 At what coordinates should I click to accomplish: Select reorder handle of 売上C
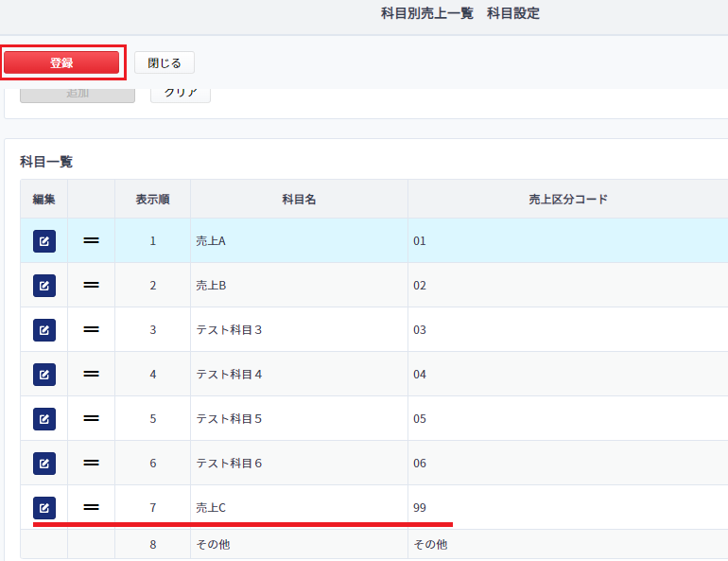pyautogui.click(x=91, y=508)
